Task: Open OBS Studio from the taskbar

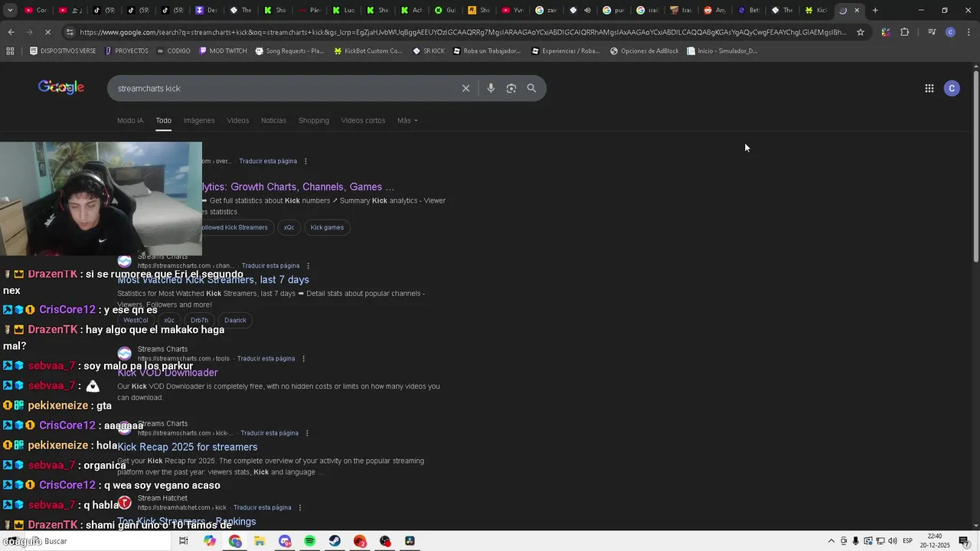Action: tap(385, 541)
